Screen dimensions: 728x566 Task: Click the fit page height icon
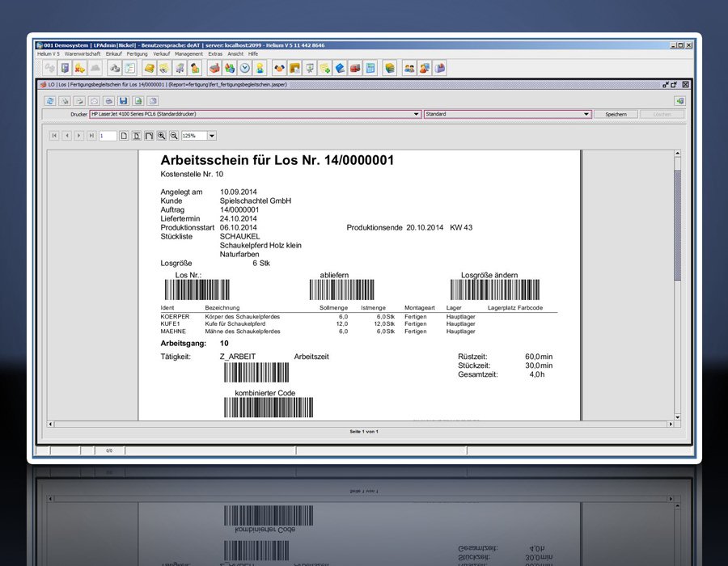click(x=137, y=136)
